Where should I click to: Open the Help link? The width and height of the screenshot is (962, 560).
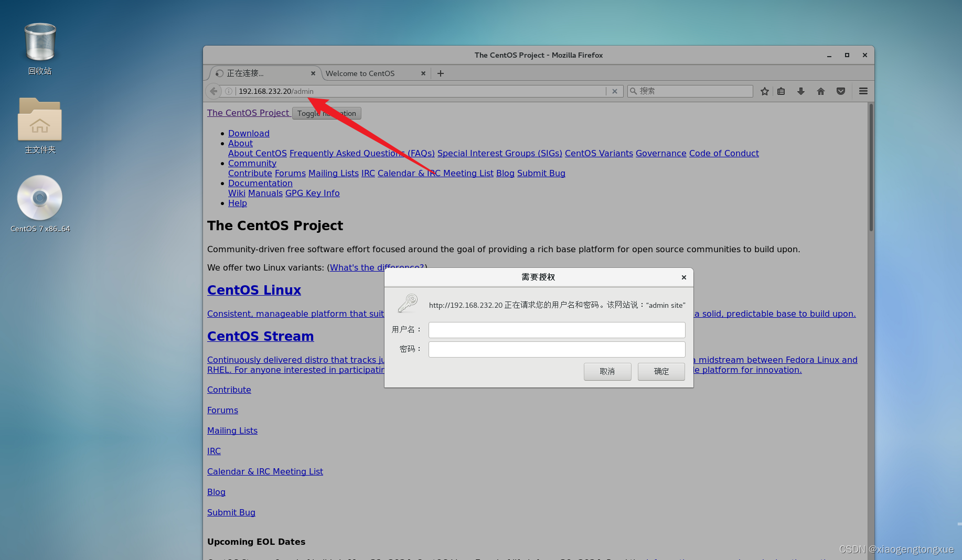(238, 203)
